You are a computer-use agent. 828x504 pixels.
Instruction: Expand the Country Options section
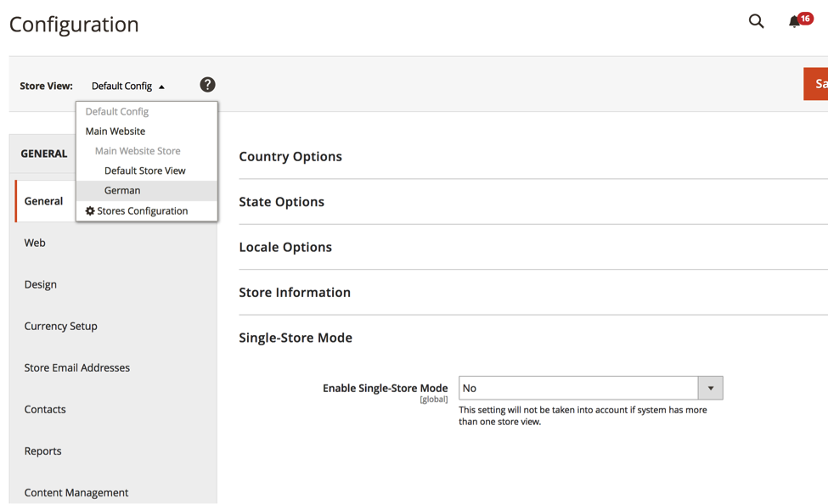[x=290, y=156]
